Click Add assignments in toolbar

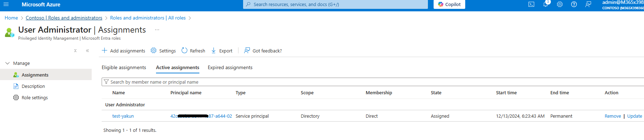tap(123, 51)
